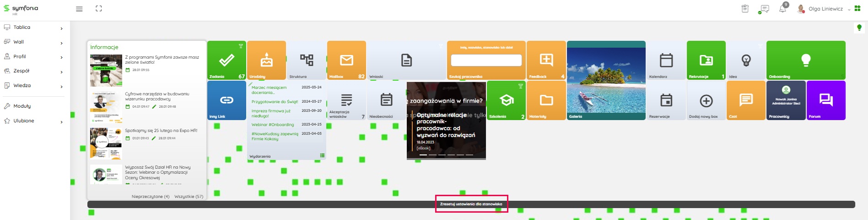Open the Urodziny birthday tile
This screenshot has height=220, width=868.
tap(266, 60)
